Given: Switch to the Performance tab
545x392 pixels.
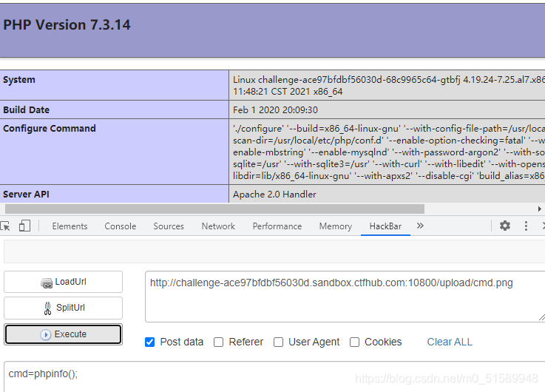Looking at the screenshot, I should (277, 226).
